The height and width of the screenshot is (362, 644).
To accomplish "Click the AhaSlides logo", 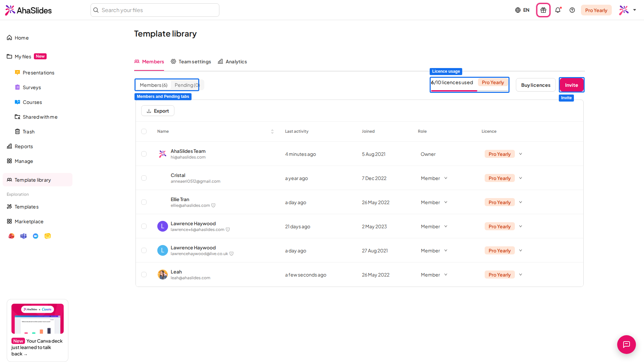I will 29,10.
